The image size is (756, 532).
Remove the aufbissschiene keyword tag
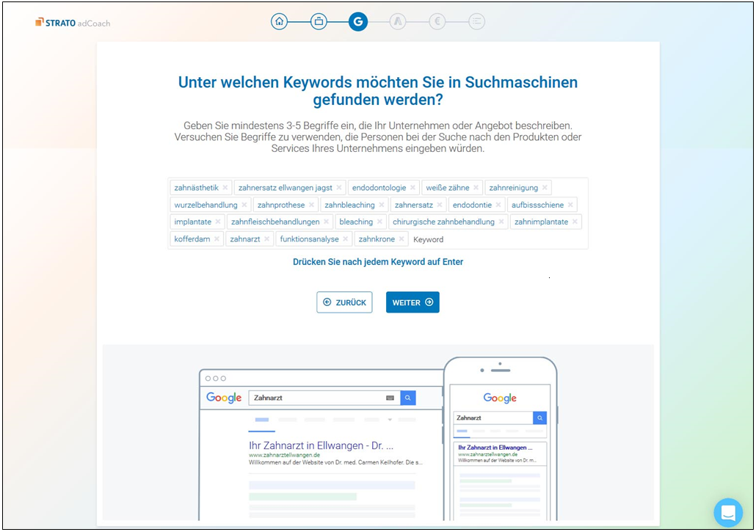pyautogui.click(x=570, y=205)
